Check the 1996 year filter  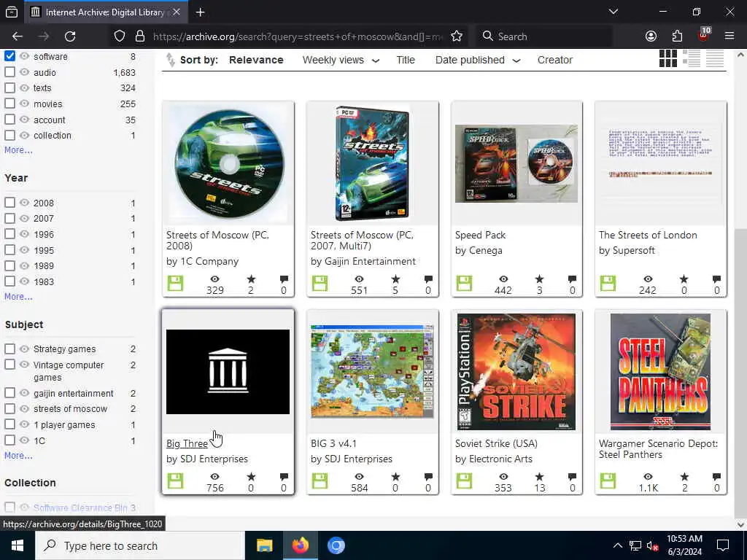9,234
